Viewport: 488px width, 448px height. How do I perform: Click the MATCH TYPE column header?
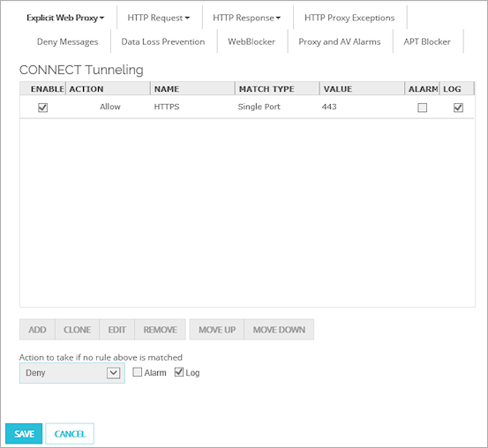click(x=278, y=89)
